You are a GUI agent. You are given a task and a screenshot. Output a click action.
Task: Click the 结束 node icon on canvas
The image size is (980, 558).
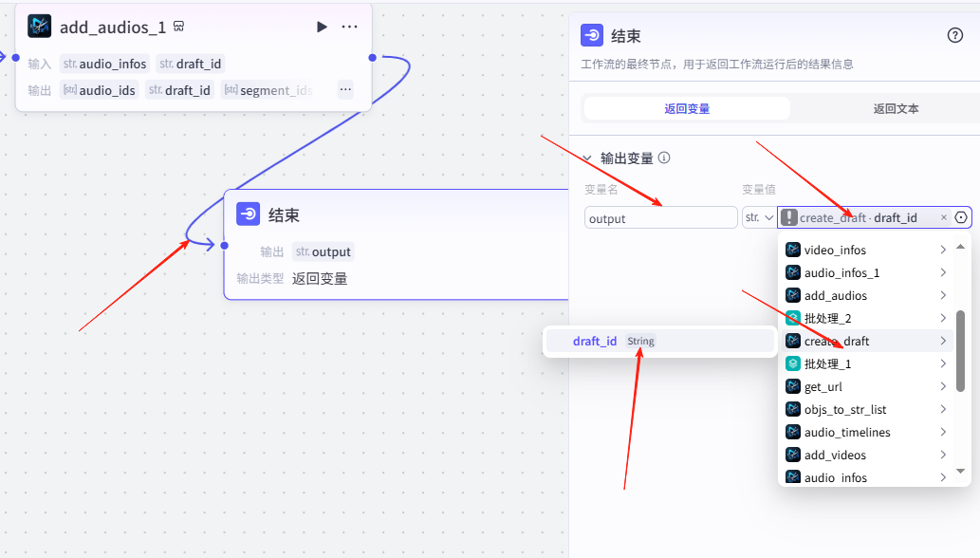pyautogui.click(x=248, y=214)
